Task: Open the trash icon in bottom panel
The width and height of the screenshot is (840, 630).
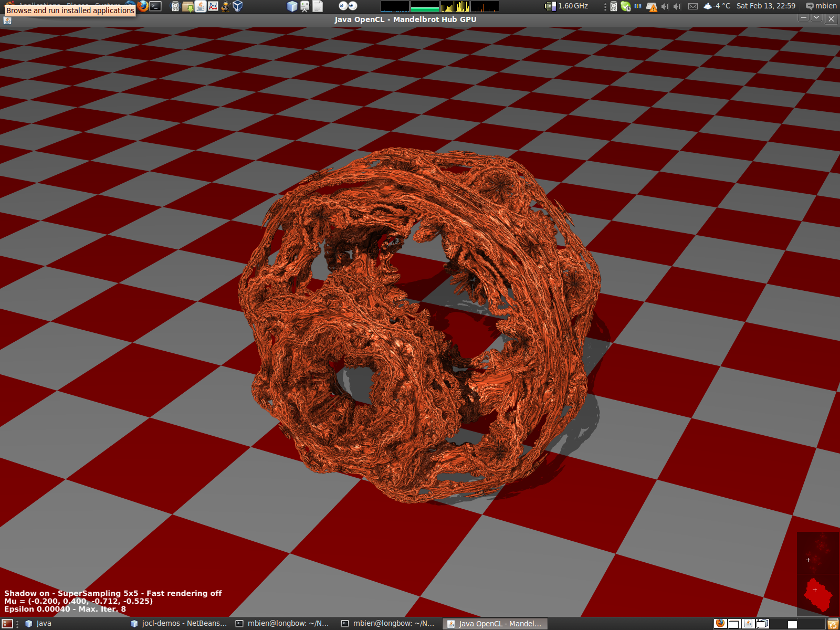Action: pyautogui.click(x=833, y=624)
